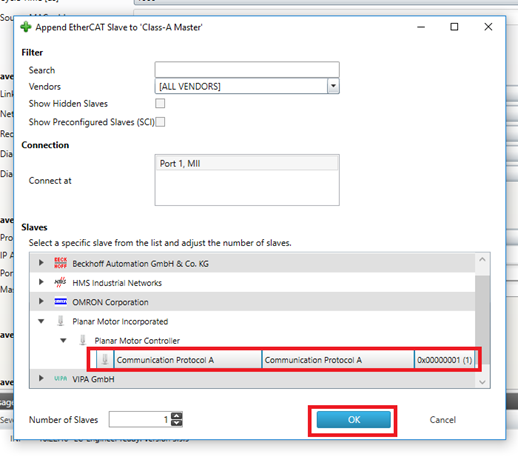Select the VIPA GmbH row
Screen dimensions: 518x457
252,379
